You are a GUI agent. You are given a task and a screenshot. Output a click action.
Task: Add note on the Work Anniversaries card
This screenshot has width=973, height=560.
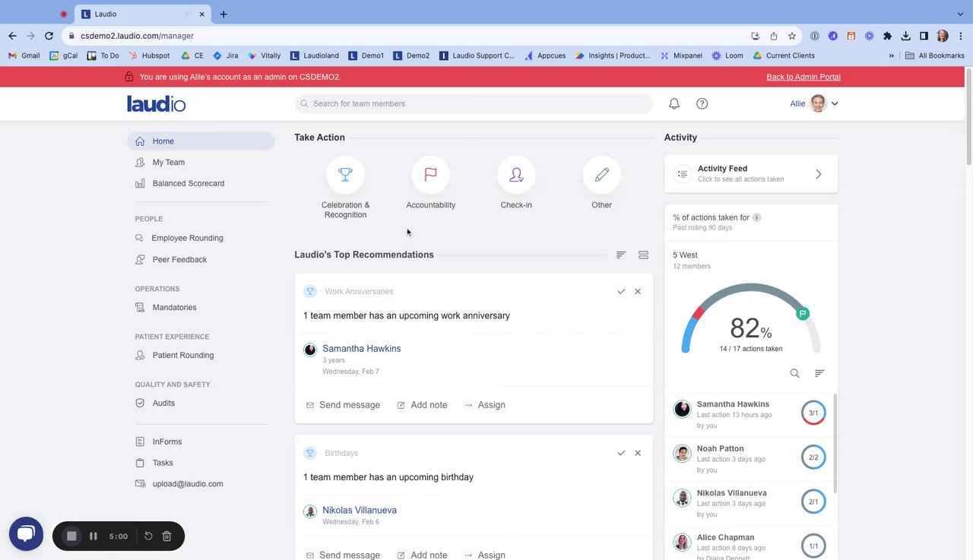(x=422, y=405)
